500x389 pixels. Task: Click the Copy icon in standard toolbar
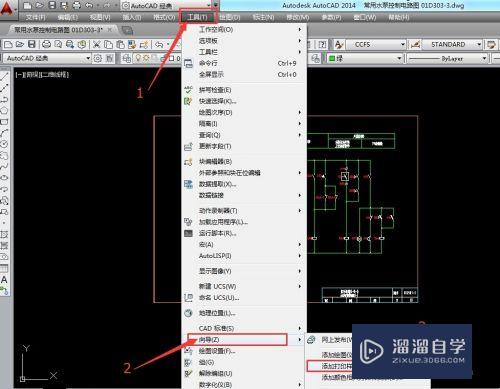pos(108,44)
